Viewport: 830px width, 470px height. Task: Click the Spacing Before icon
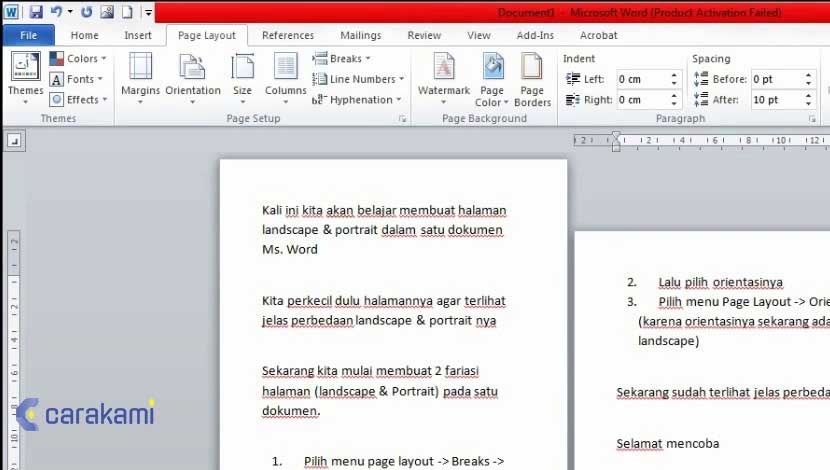click(x=701, y=79)
